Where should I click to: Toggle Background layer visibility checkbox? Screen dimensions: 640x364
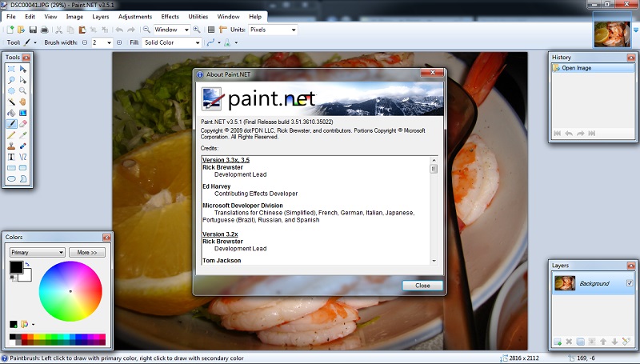(630, 283)
